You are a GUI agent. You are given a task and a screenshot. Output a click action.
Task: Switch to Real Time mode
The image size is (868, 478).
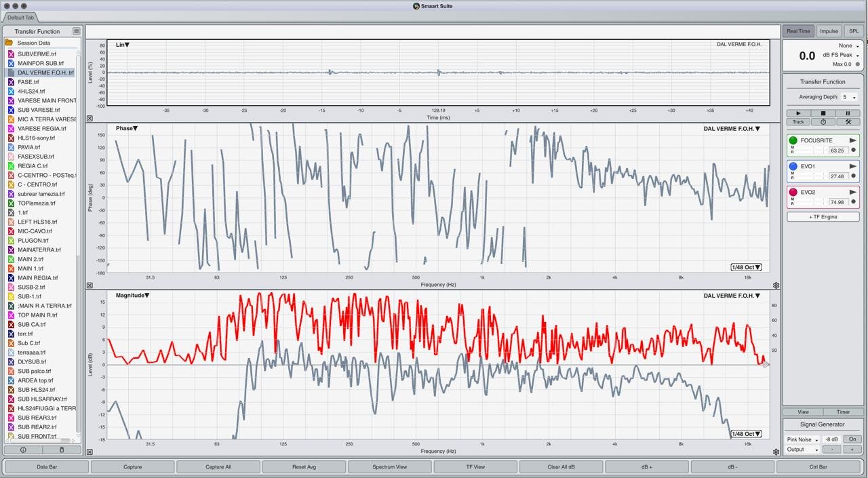(798, 31)
